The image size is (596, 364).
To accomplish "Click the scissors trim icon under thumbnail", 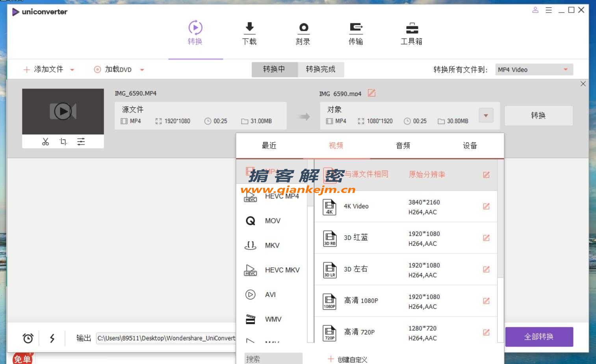I will [45, 142].
